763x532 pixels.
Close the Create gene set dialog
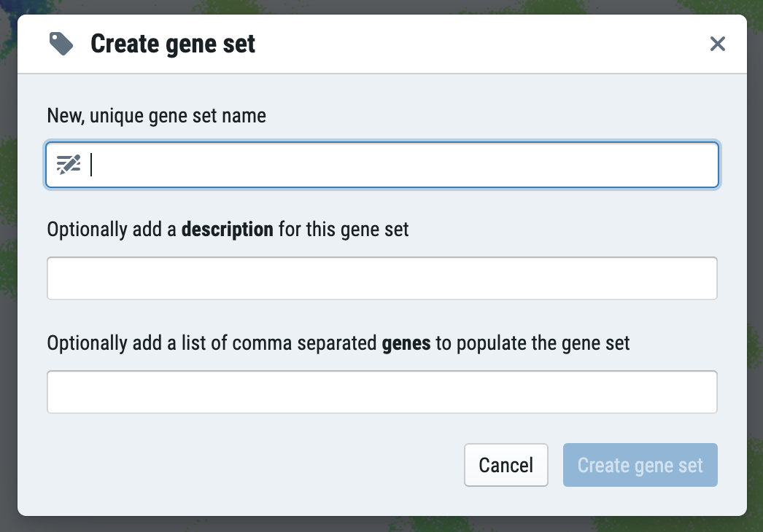click(x=717, y=44)
